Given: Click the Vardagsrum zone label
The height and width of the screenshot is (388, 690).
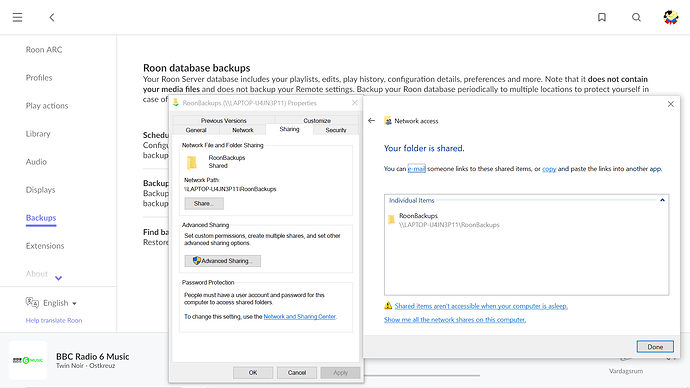Looking at the screenshot, I should click(x=626, y=371).
